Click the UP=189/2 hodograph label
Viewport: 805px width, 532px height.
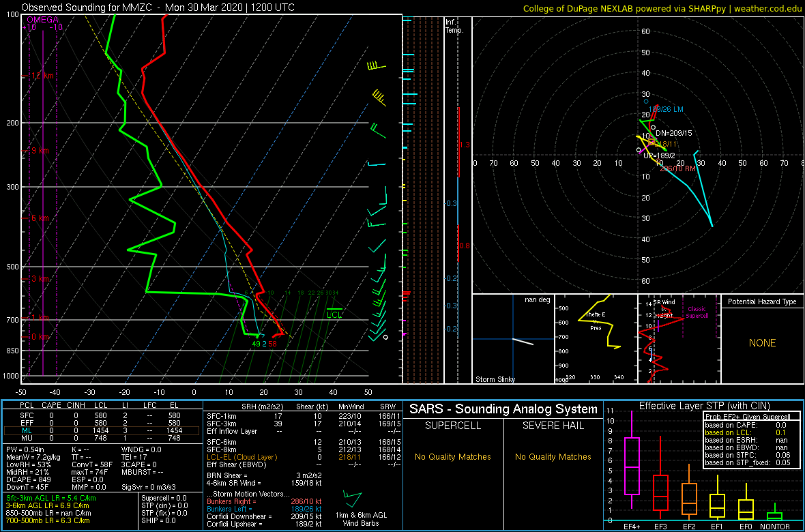click(659, 155)
